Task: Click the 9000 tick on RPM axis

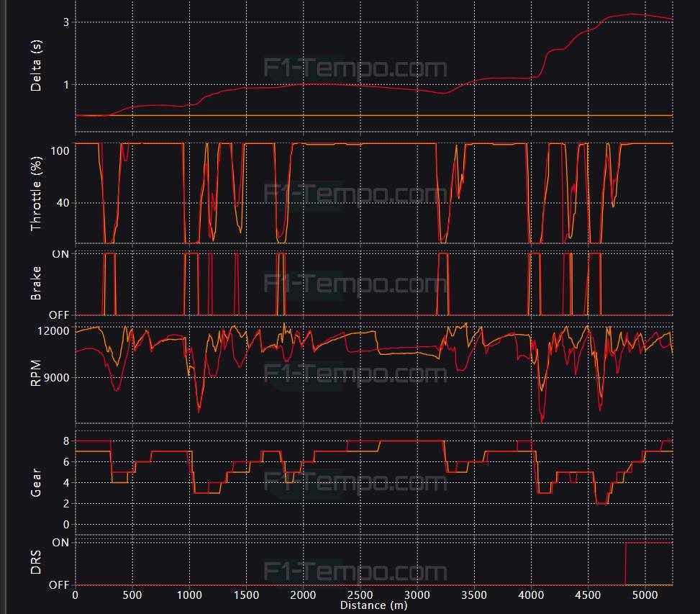Action: (x=56, y=378)
